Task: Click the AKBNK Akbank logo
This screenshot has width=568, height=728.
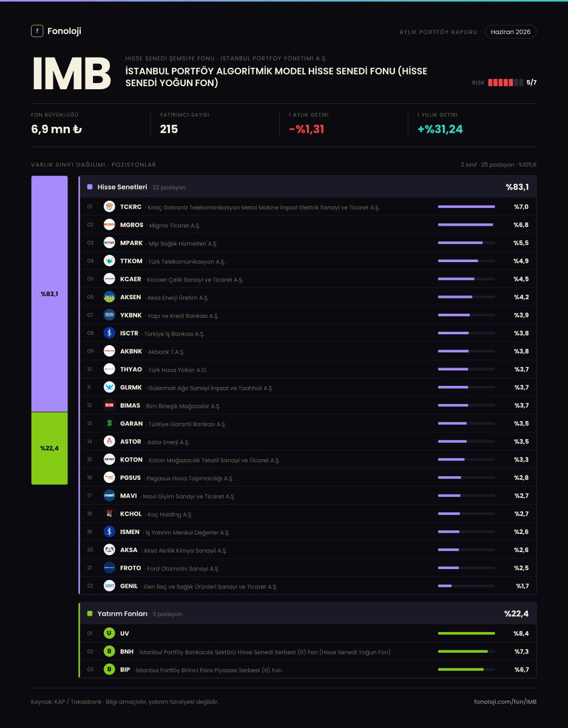Action: (109, 351)
